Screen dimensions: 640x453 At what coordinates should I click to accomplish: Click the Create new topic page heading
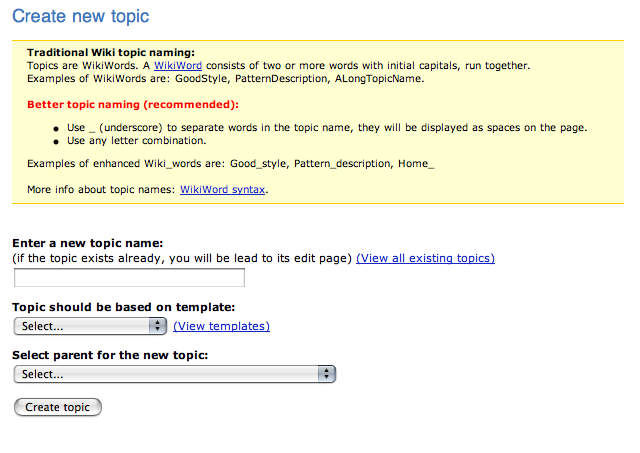[82, 17]
